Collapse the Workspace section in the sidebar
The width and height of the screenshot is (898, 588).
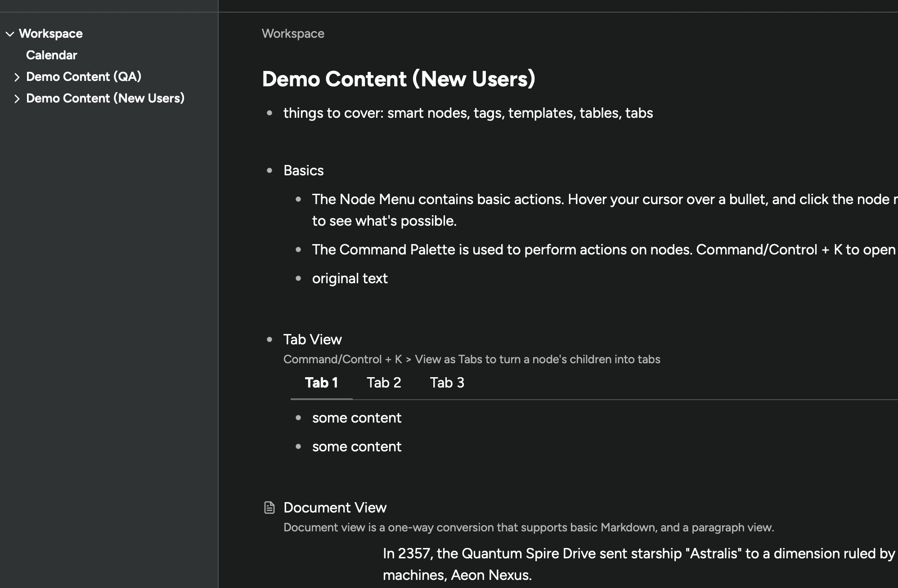pyautogui.click(x=9, y=33)
